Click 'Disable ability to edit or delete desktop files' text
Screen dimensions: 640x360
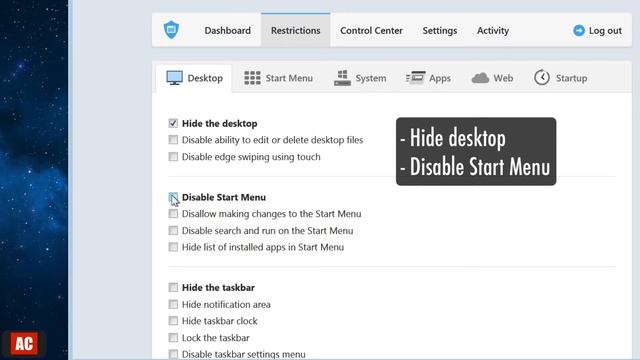click(x=272, y=140)
